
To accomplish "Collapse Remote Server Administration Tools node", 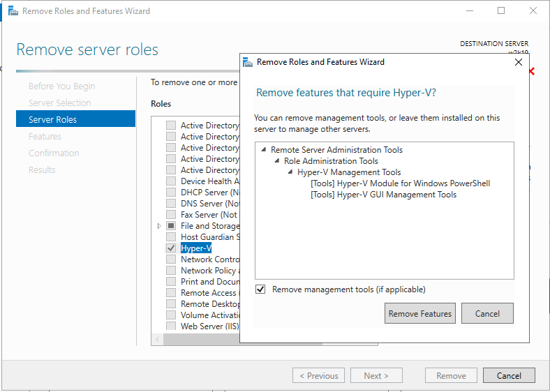I will (263, 150).
